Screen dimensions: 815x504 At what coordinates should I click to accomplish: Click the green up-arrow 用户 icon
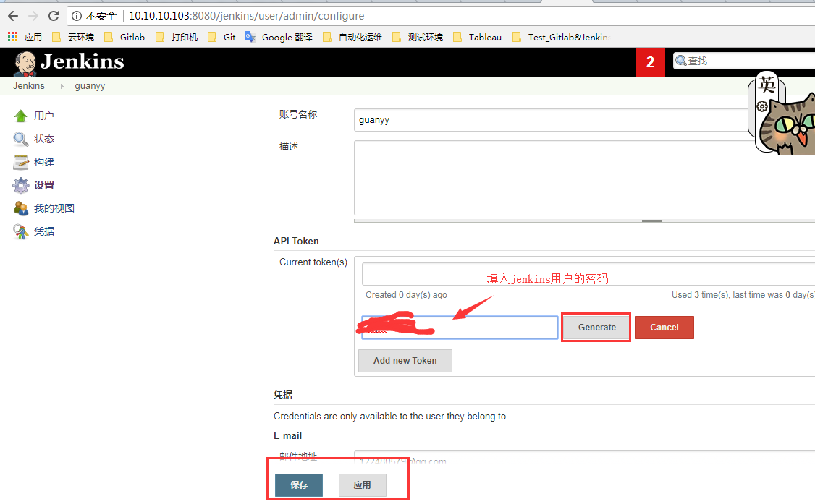[x=21, y=116]
